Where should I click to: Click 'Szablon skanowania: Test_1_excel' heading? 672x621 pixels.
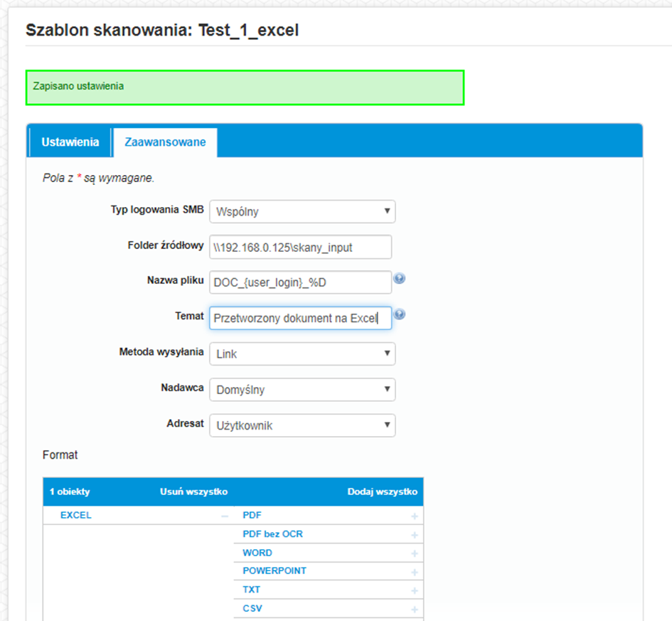click(162, 31)
